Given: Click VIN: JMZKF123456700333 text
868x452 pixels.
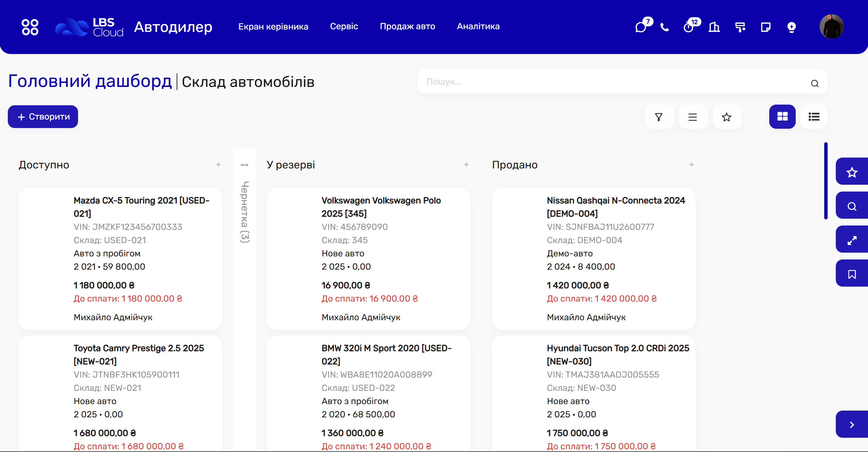Looking at the screenshot, I should (128, 227).
